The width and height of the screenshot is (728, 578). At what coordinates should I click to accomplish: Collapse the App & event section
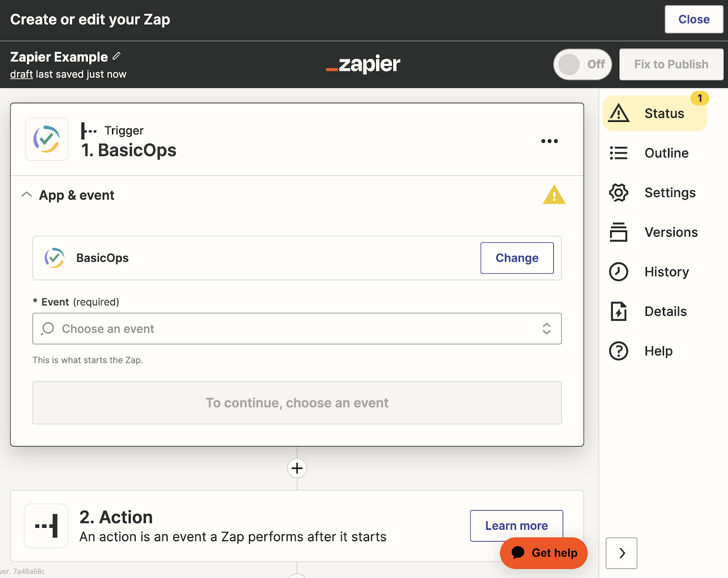pyautogui.click(x=27, y=195)
